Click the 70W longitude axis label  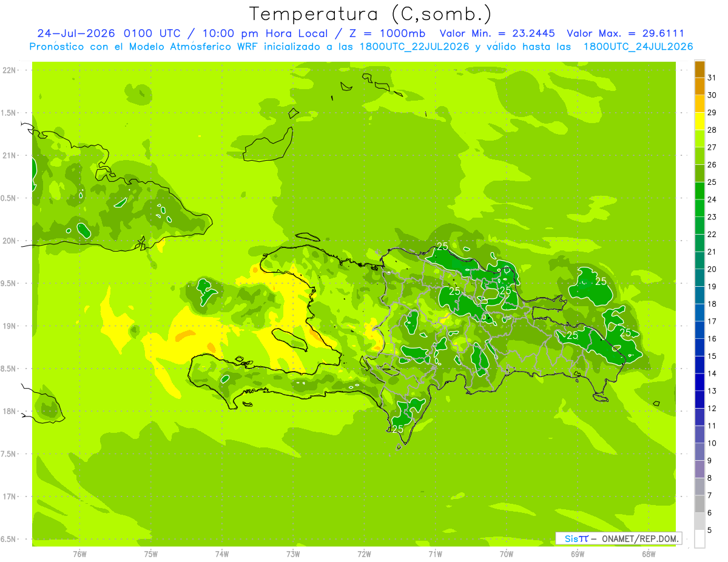507,554
